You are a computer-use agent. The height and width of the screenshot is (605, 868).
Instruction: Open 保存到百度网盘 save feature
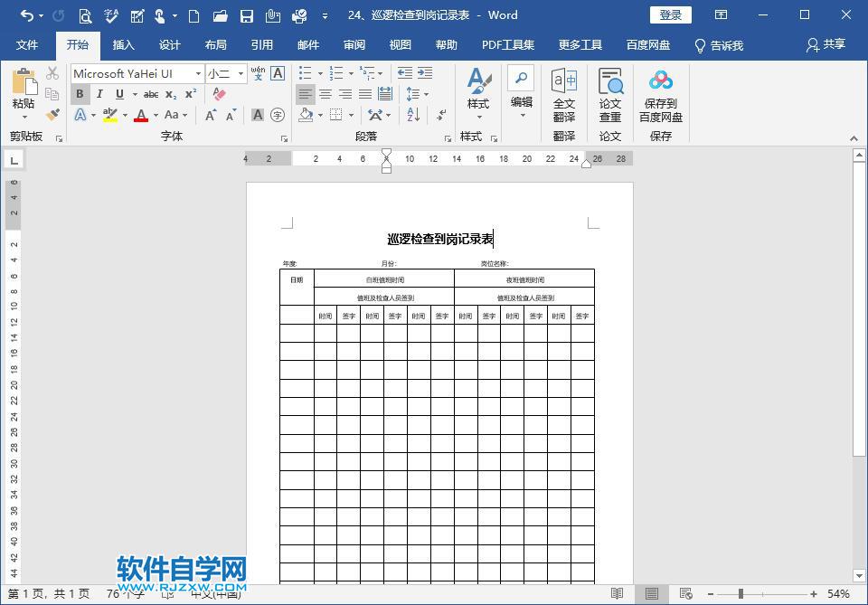660,95
